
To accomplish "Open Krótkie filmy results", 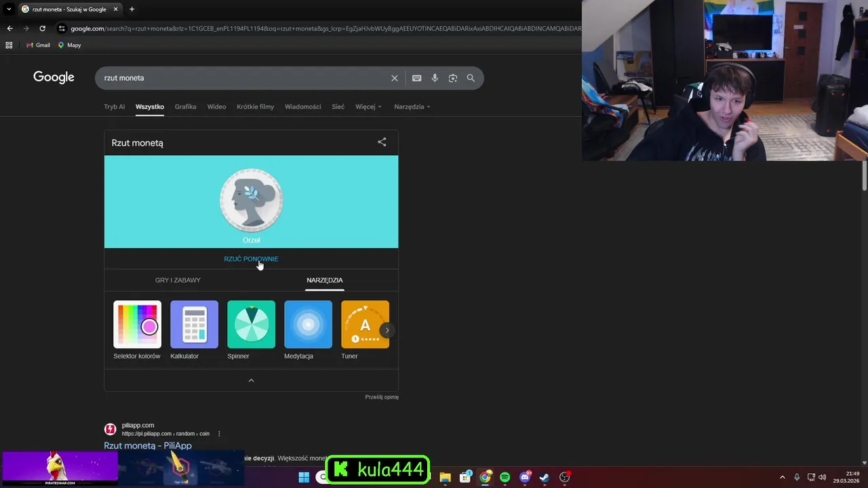I will click(255, 106).
